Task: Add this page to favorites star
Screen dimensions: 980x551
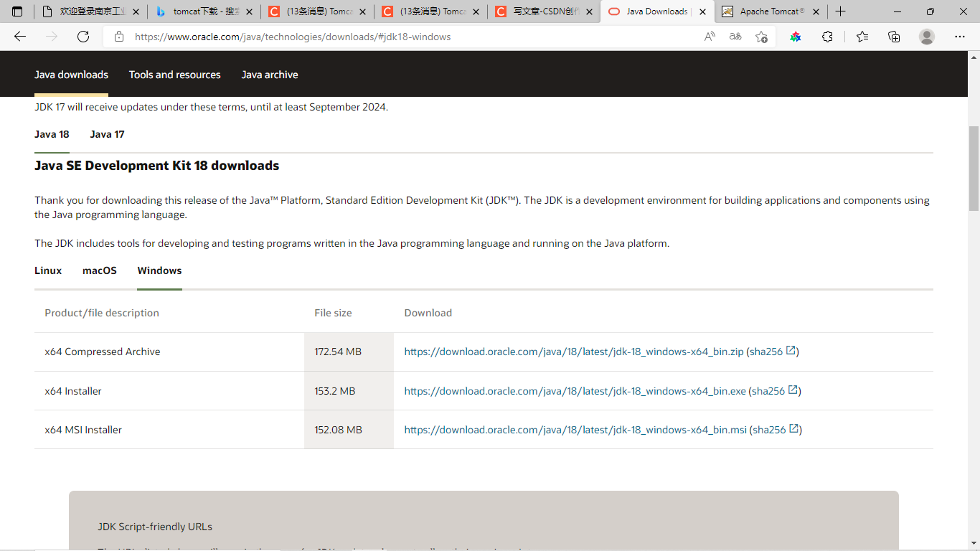Action: click(761, 37)
